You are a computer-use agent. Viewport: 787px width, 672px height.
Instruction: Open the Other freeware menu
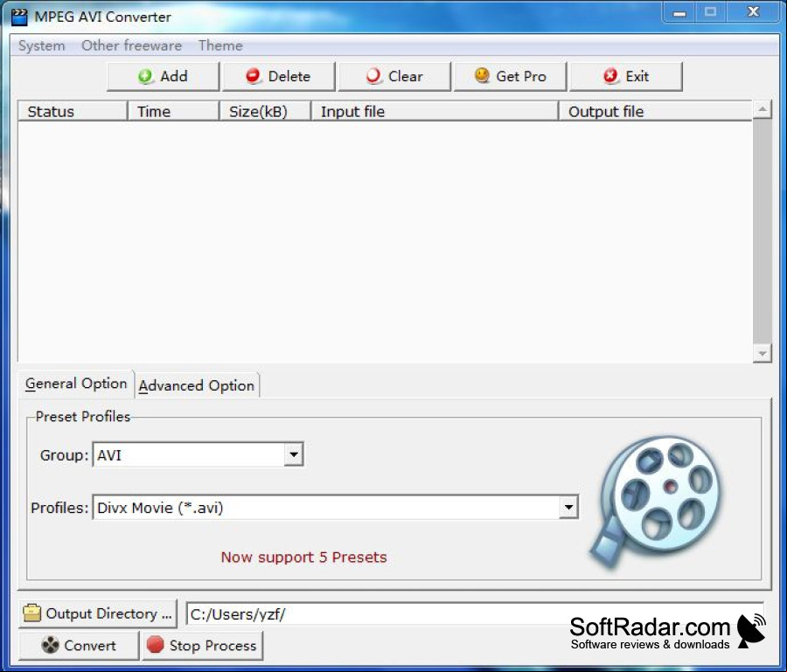[x=131, y=45]
